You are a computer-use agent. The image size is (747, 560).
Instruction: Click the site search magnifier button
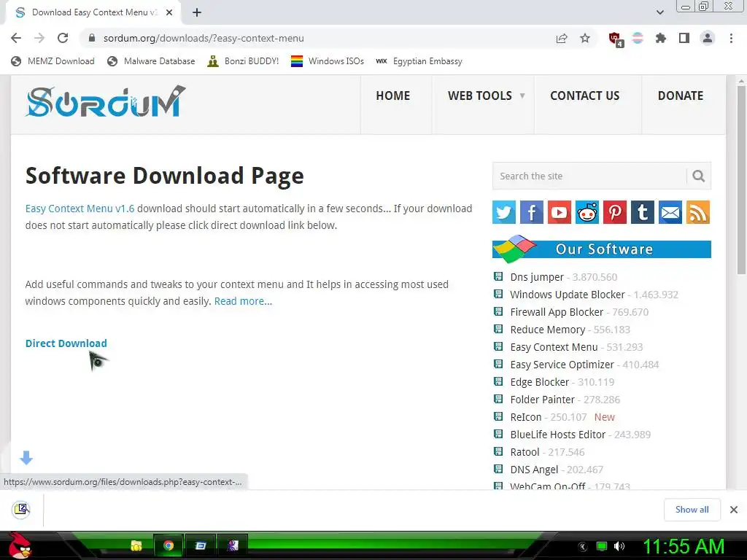point(698,176)
